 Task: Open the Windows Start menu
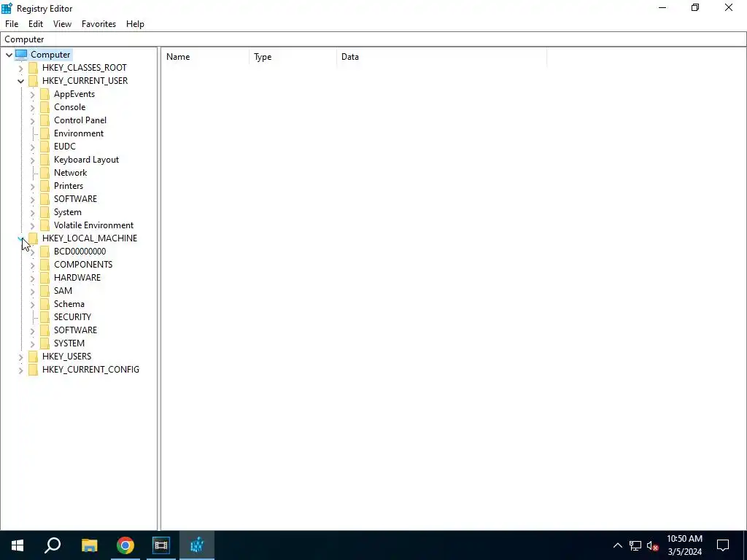18,545
